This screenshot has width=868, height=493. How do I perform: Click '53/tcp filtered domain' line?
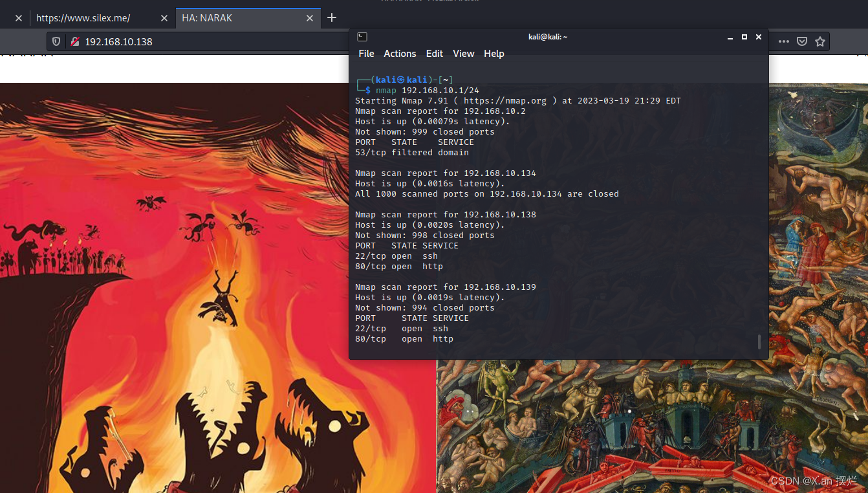click(x=412, y=153)
